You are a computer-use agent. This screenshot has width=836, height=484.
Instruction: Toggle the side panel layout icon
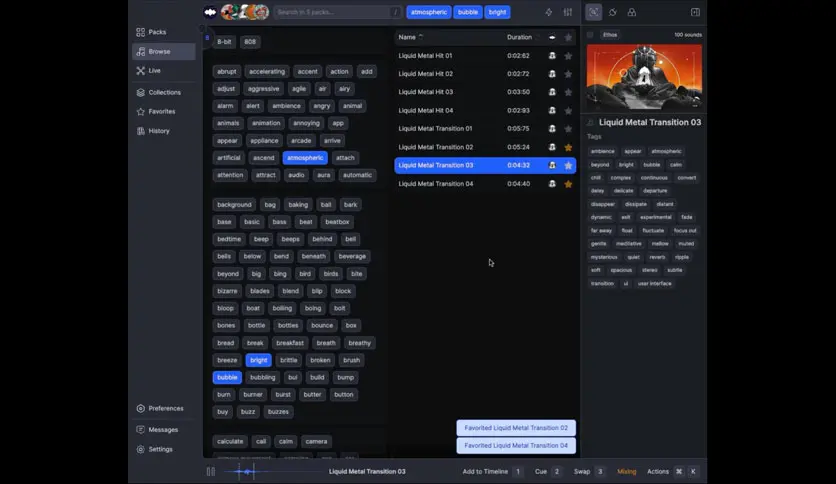pos(695,12)
